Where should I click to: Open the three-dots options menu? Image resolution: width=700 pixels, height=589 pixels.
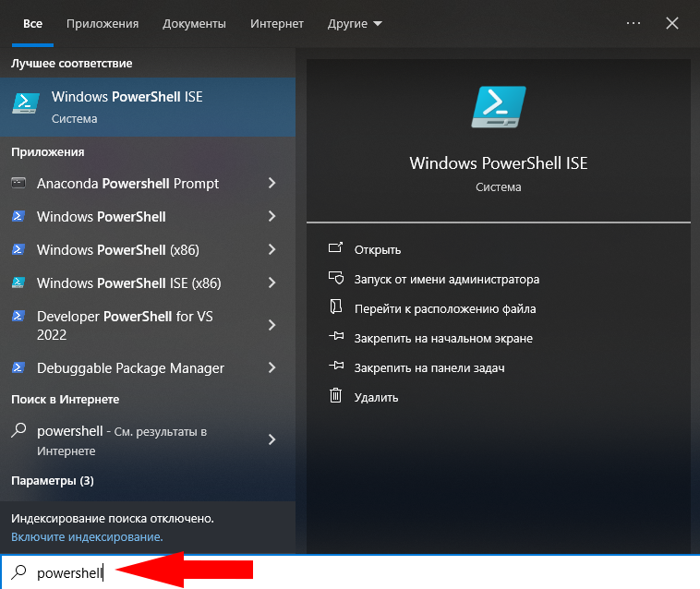click(634, 23)
